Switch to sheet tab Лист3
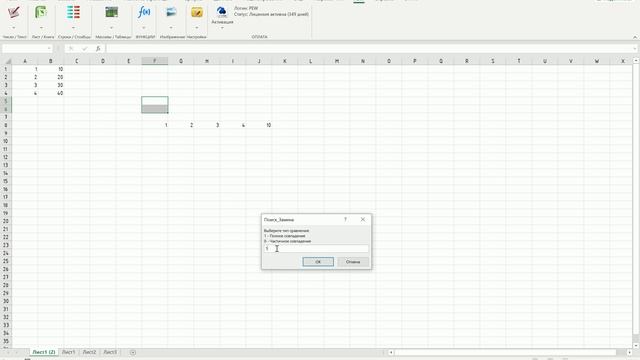Screen dimensions: 640x360 click(110, 352)
